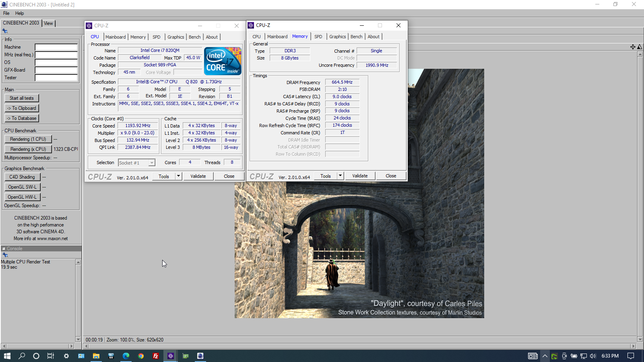Click the pin icon below CINEBENCH 2003 tab
The height and width of the screenshot is (362, 644).
point(5,31)
